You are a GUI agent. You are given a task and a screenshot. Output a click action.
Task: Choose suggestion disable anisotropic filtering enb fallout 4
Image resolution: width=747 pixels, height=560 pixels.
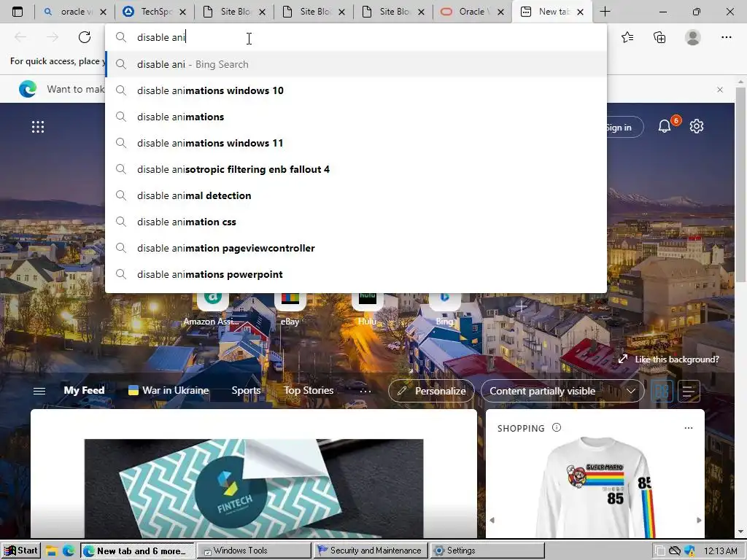click(x=356, y=169)
